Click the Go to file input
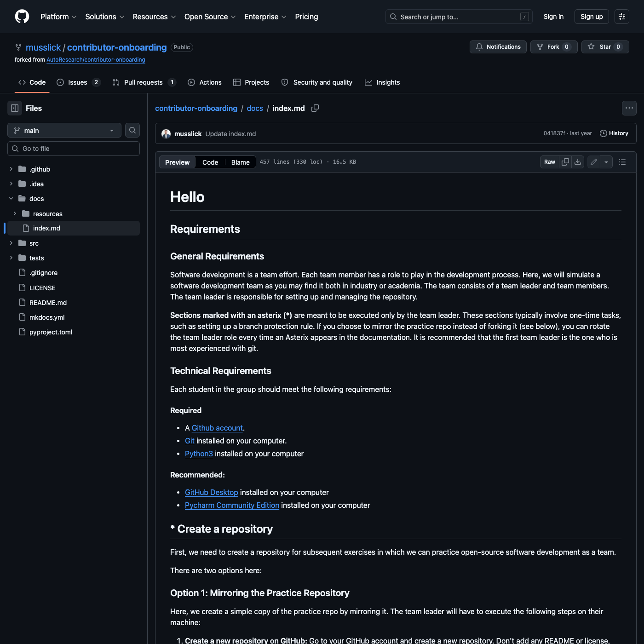 (x=74, y=149)
